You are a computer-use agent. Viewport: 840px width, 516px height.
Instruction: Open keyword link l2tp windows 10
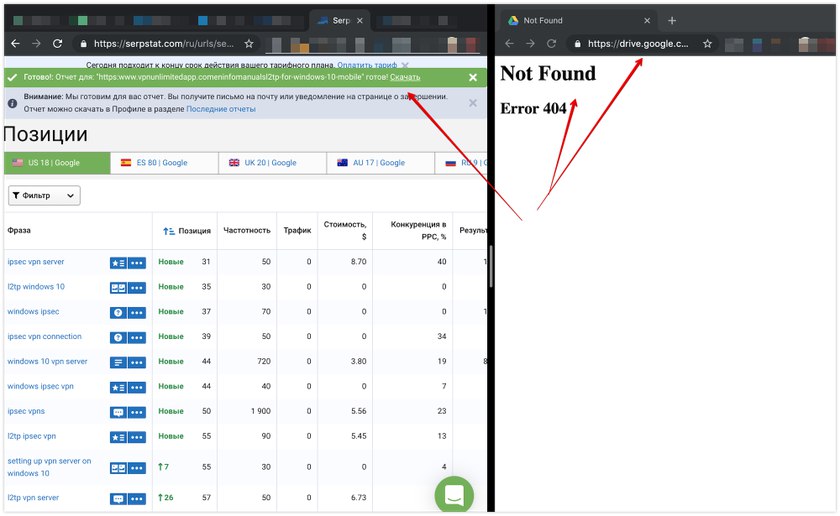36,287
